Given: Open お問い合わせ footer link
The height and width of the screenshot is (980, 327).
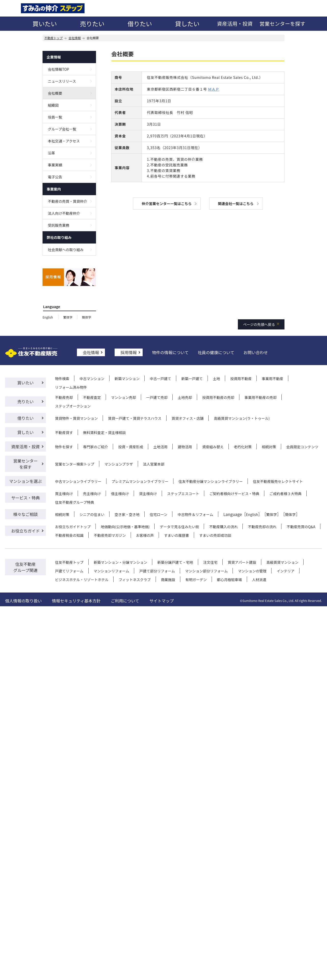Looking at the screenshot, I should [255, 353].
